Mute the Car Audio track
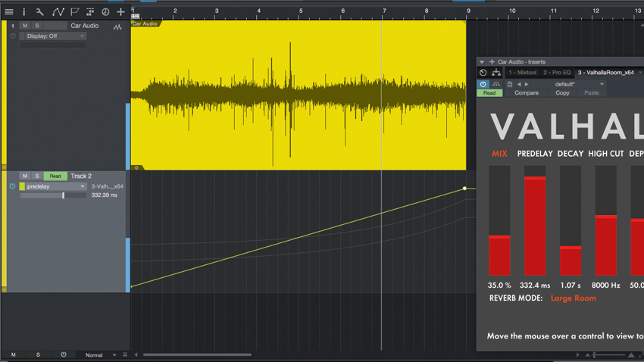This screenshot has width=644, height=362. point(25,26)
